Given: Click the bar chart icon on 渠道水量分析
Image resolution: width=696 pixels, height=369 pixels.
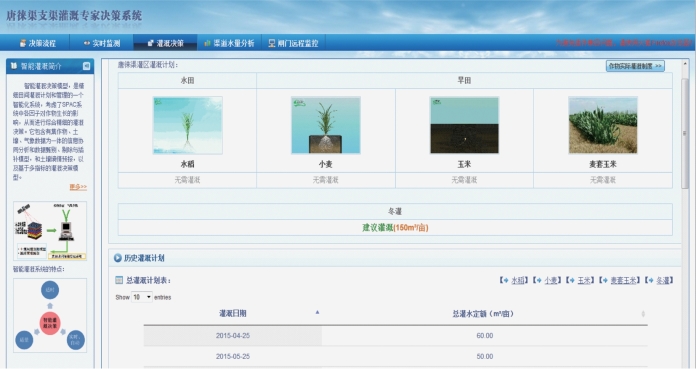Looking at the screenshot, I should coord(207,43).
